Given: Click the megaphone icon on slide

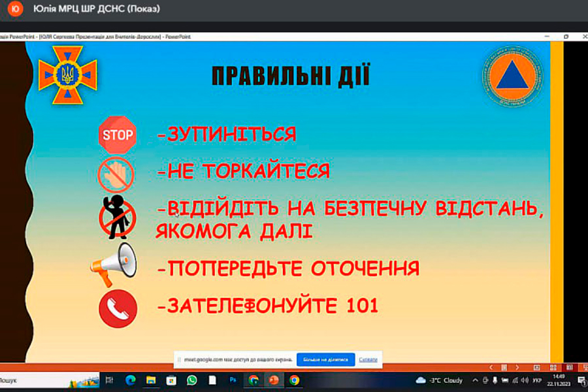Looking at the screenshot, I should [x=114, y=265].
